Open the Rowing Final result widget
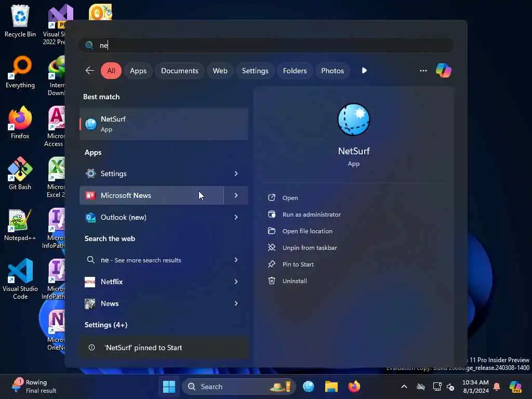 tap(34, 387)
